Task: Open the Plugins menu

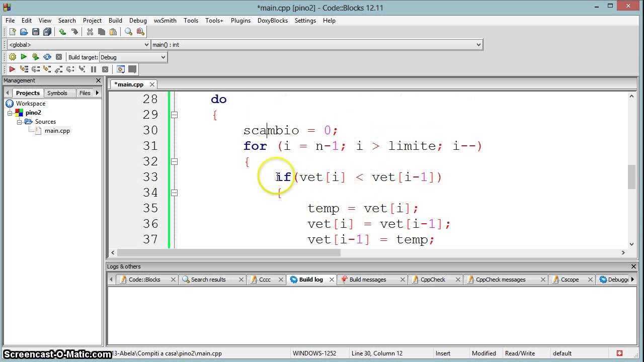Action: [x=240, y=21]
